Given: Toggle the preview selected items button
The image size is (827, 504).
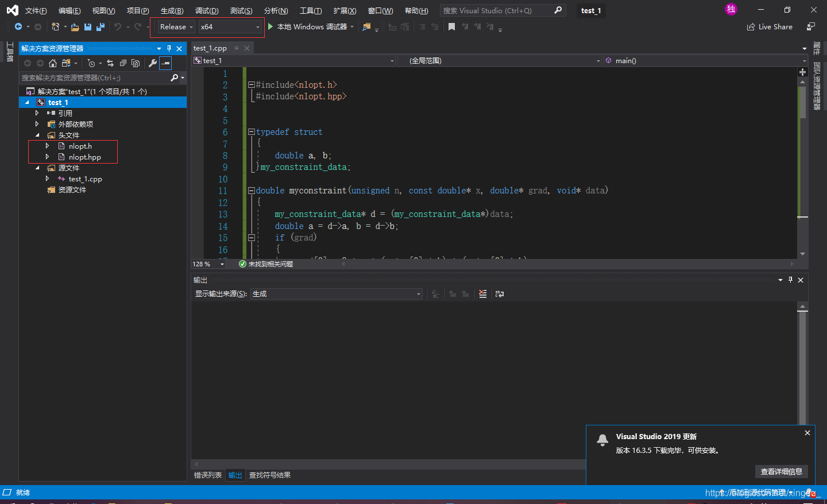Looking at the screenshot, I should tap(165, 63).
